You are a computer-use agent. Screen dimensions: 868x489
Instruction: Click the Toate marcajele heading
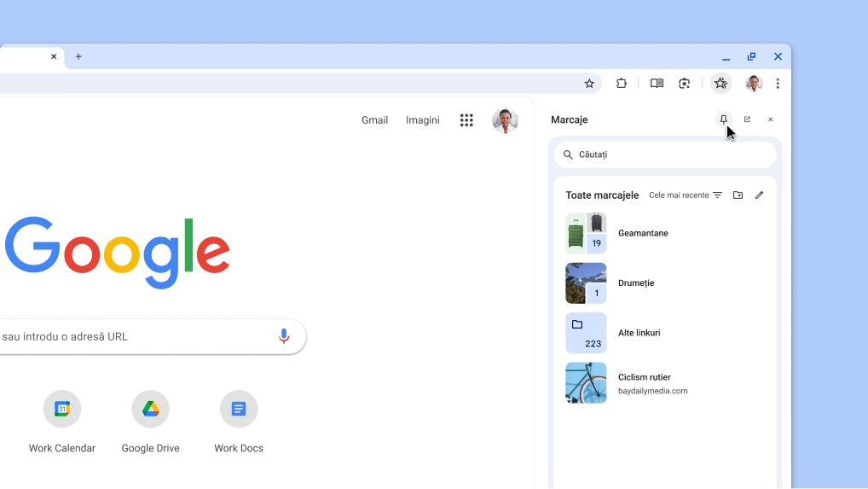[602, 195]
